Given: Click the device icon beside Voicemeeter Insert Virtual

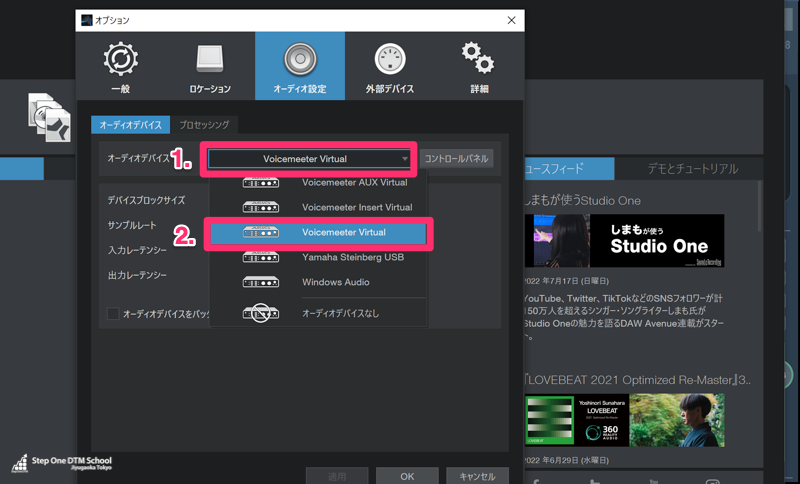Looking at the screenshot, I should [261, 208].
